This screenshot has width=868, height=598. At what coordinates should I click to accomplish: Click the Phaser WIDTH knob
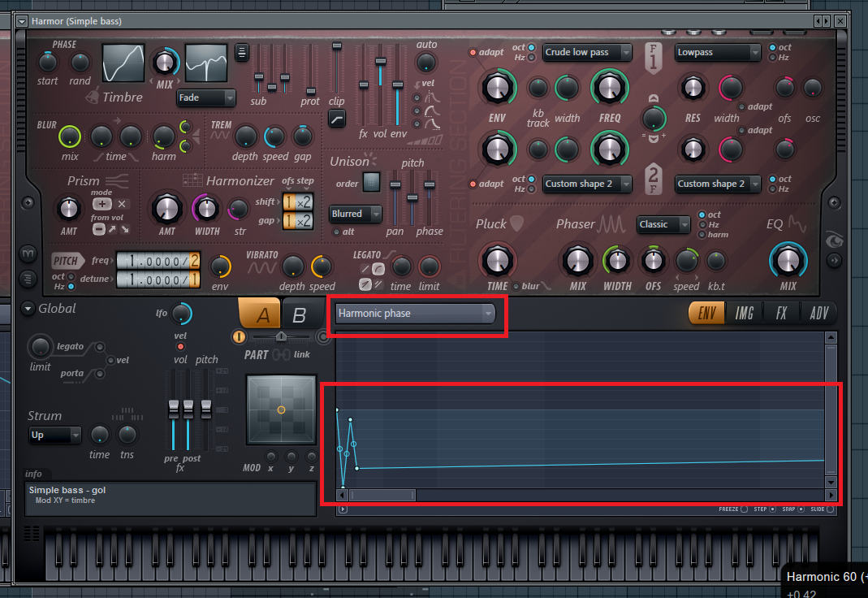(617, 260)
